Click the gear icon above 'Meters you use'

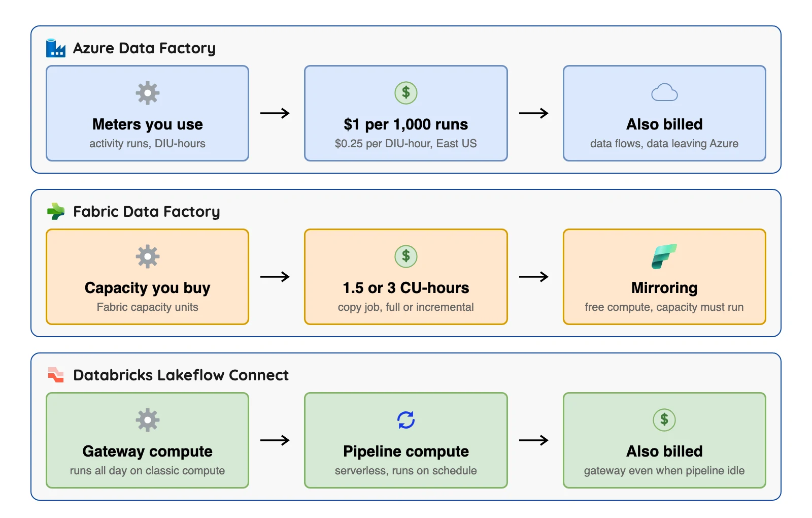pyautogui.click(x=148, y=93)
